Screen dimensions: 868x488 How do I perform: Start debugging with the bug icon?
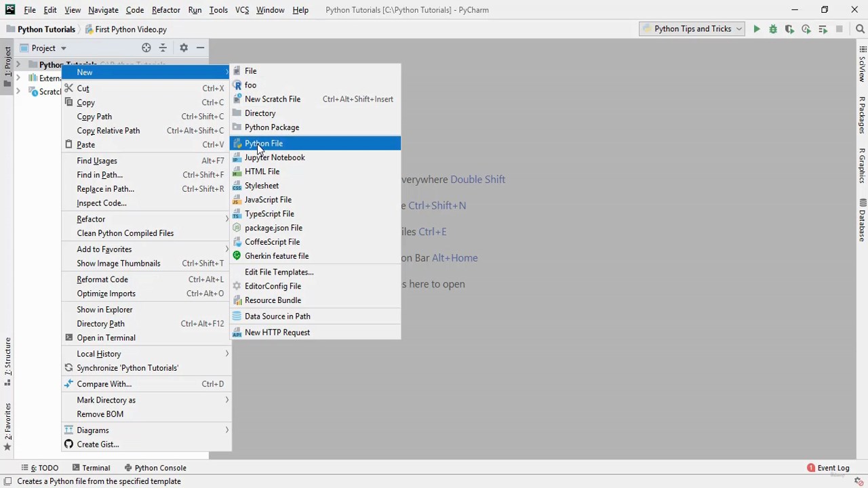click(773, 29)
